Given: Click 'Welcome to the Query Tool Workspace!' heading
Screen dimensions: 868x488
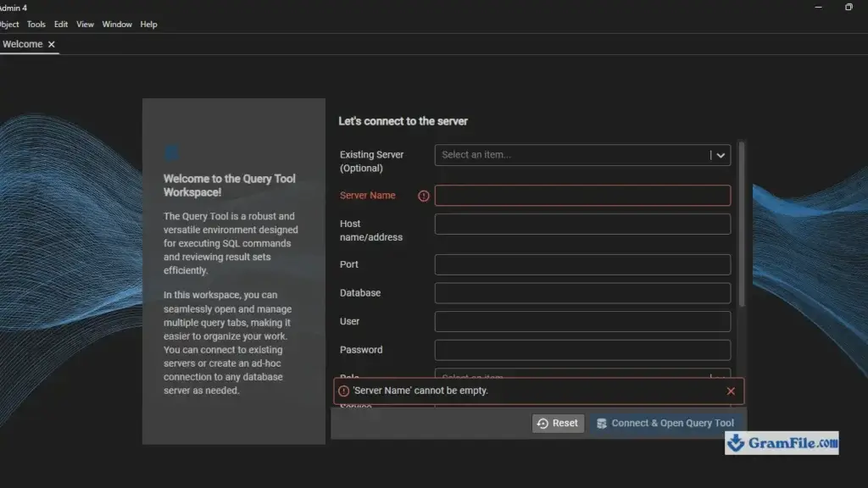Looking at the screenshot, I should (229, 186).
